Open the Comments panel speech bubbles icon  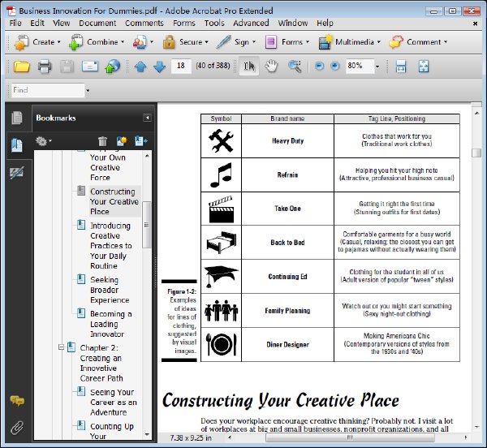17,400
